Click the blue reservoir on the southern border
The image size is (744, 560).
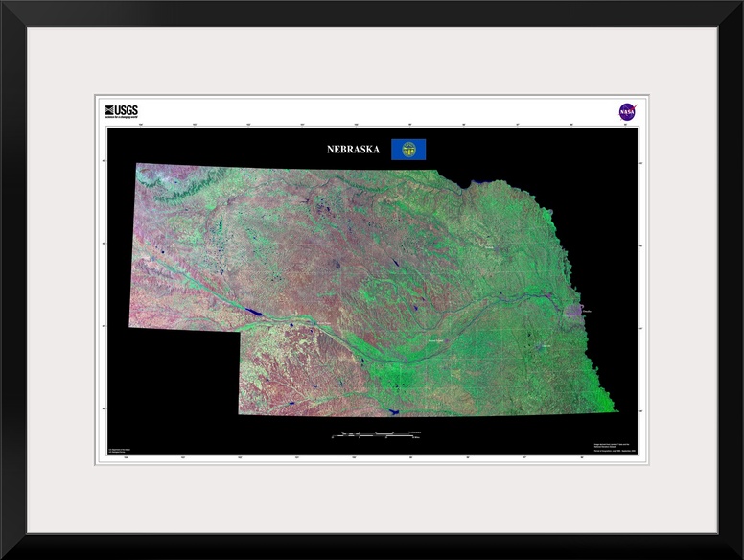click(x=392, y=412)
